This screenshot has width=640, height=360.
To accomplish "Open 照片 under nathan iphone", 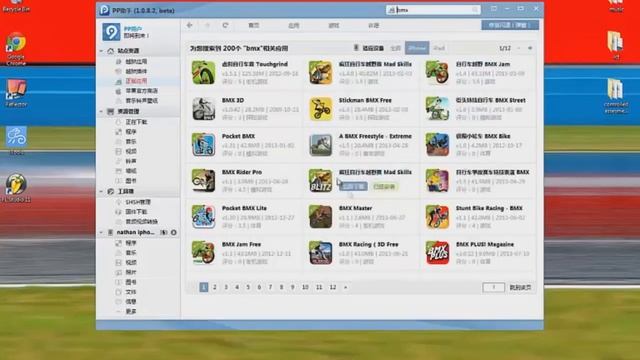I will (131, 272).
